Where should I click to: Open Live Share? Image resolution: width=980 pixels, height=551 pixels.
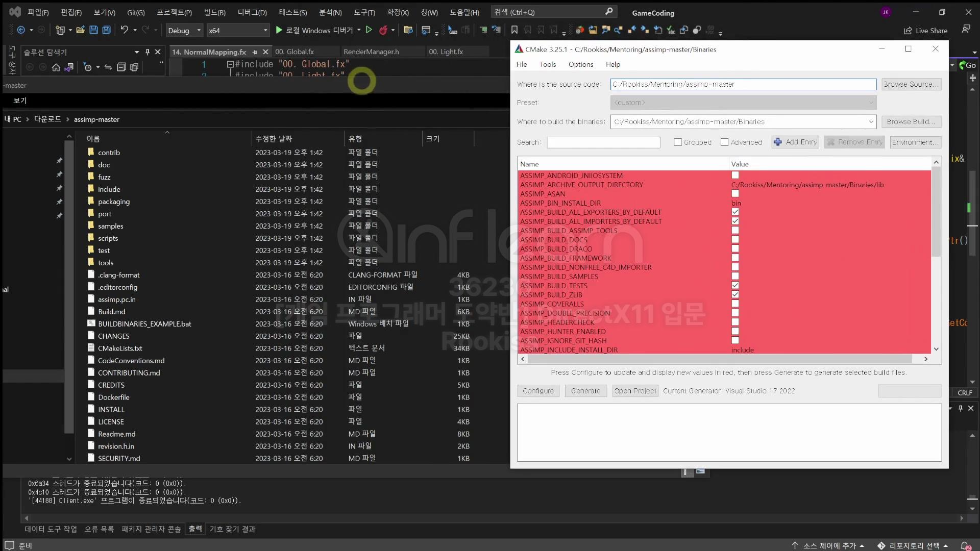pos(925,31)
